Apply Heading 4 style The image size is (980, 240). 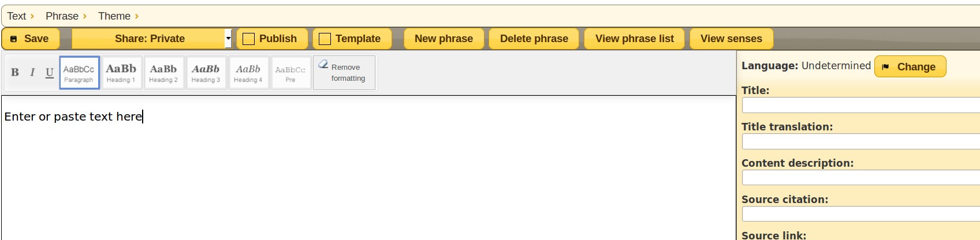click(248, 73)
